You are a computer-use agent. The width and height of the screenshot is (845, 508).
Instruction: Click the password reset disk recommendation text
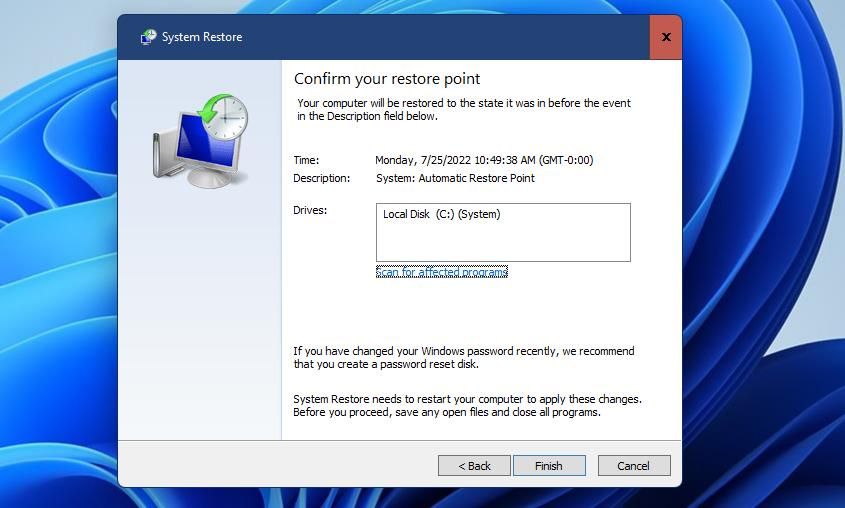point(463,358)
